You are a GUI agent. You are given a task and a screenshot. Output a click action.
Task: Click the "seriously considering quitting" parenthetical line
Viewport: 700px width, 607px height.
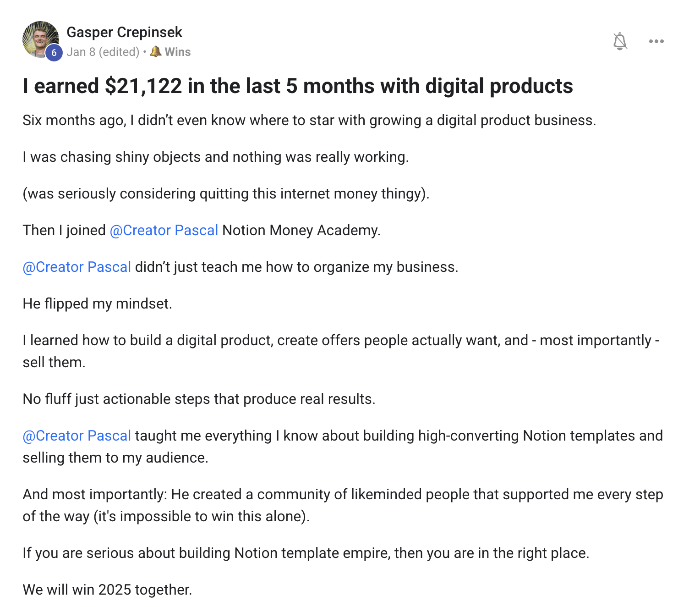(x=226, y=193)
